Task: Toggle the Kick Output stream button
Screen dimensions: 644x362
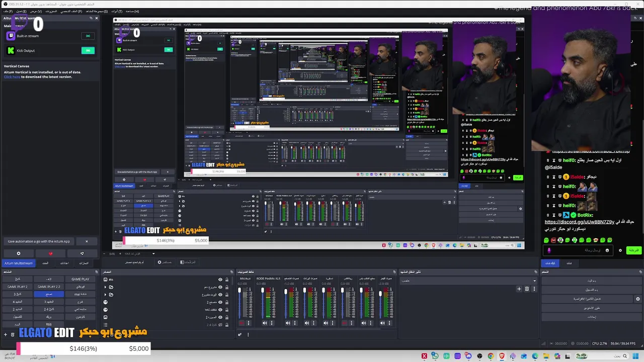Action: [x=88, y=50]
